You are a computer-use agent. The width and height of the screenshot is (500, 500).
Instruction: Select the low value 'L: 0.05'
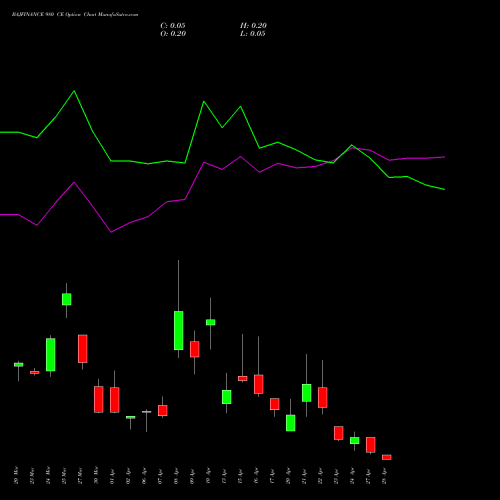pyautogui.click(x=253, y=34)
